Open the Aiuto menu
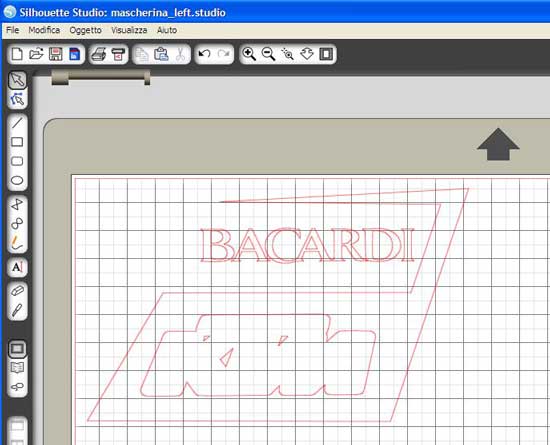 coord(167,30)
